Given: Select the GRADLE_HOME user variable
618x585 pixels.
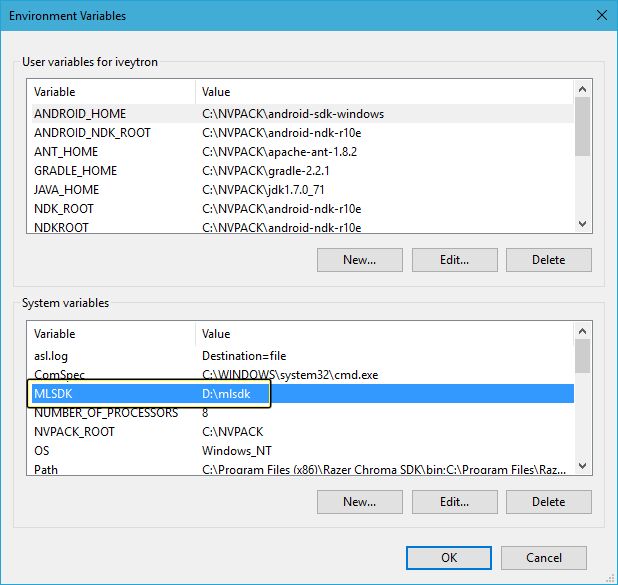Looking at the screenshot, I should coord(75,171).
